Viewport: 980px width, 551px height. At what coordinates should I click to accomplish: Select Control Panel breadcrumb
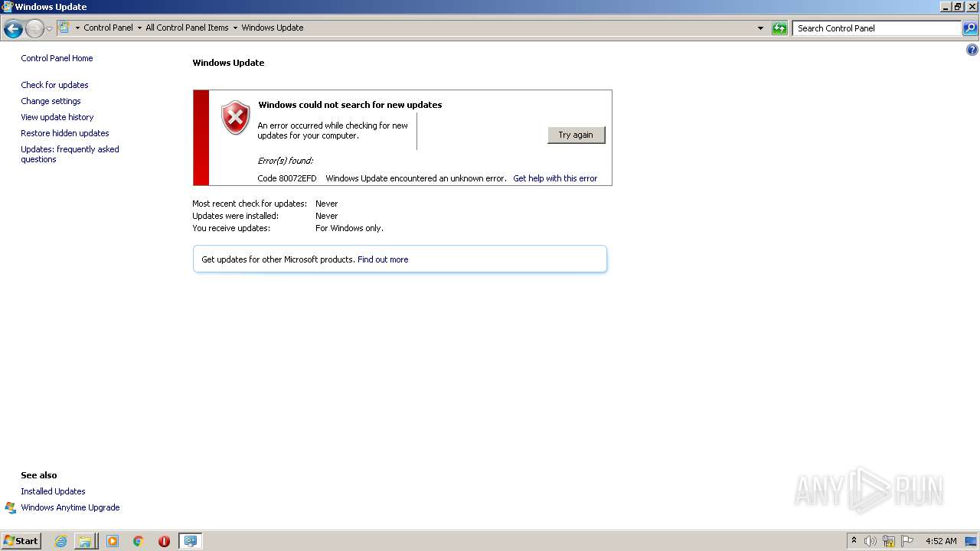pyautogui.click(x=108, y=28)
